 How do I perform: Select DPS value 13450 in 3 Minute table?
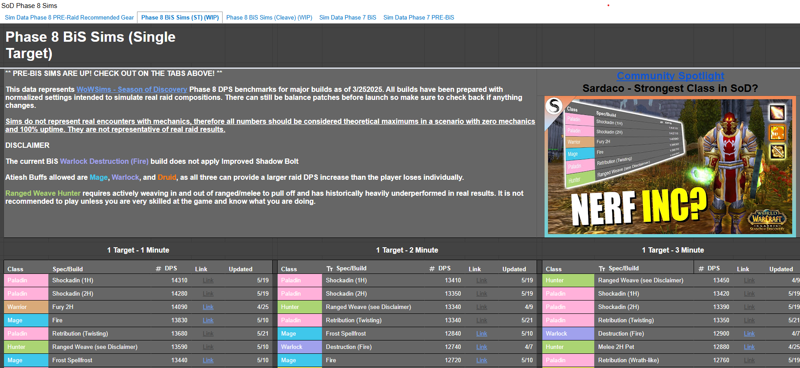722,281
